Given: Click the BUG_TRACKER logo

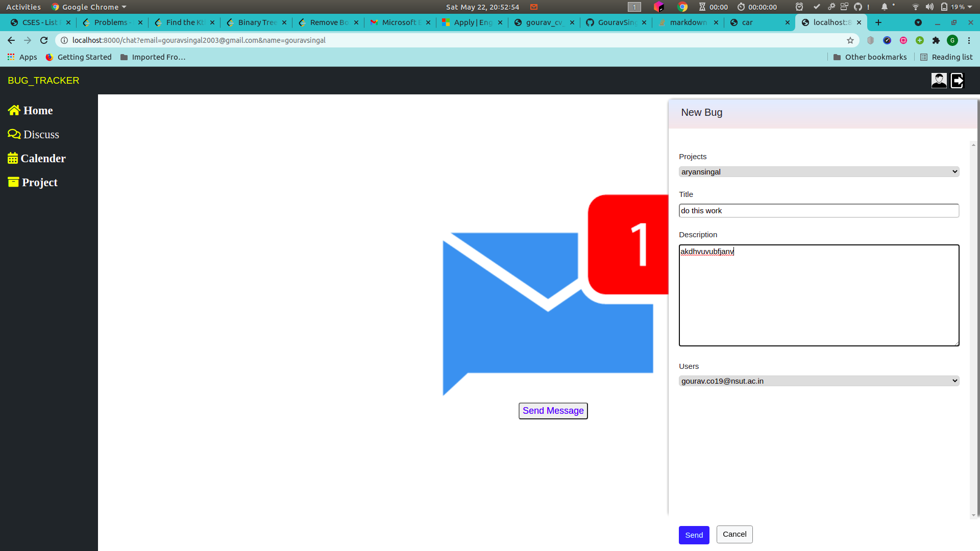Looking at the screenshot, I should tap(43, 80).
